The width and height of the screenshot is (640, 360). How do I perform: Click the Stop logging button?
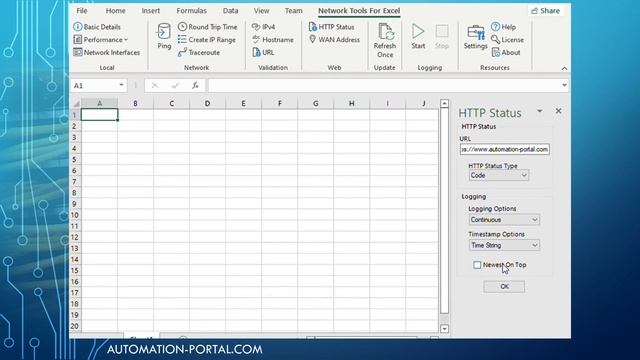pyautogui.click(x=442, y=36)
